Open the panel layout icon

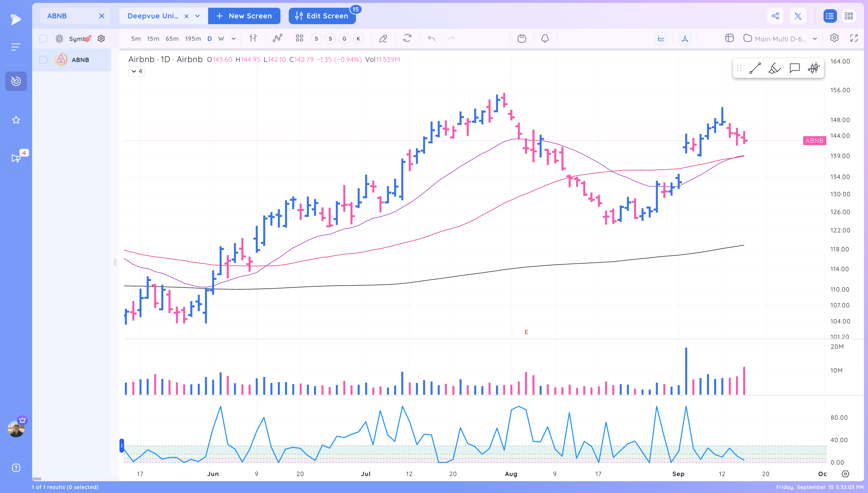(729, 38)
